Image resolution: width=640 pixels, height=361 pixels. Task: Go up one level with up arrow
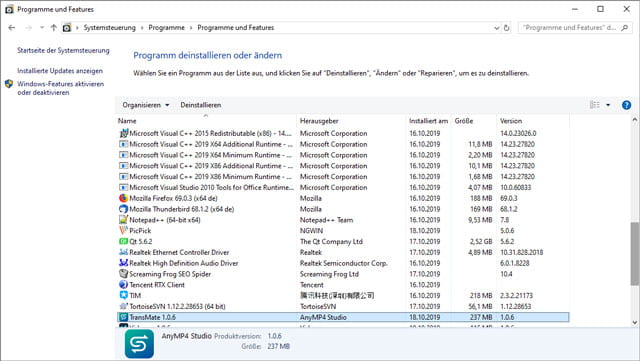click(x=53, y=28)
